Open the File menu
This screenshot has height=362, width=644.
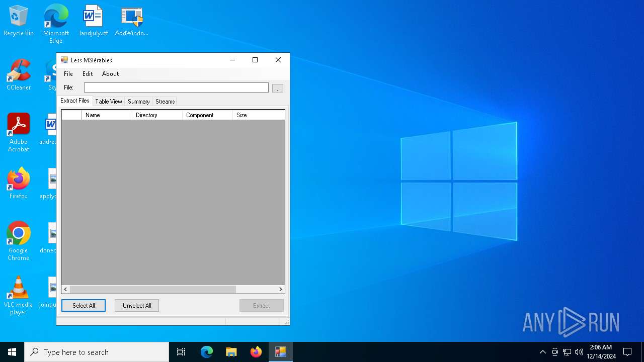click(x=68, y=74)
